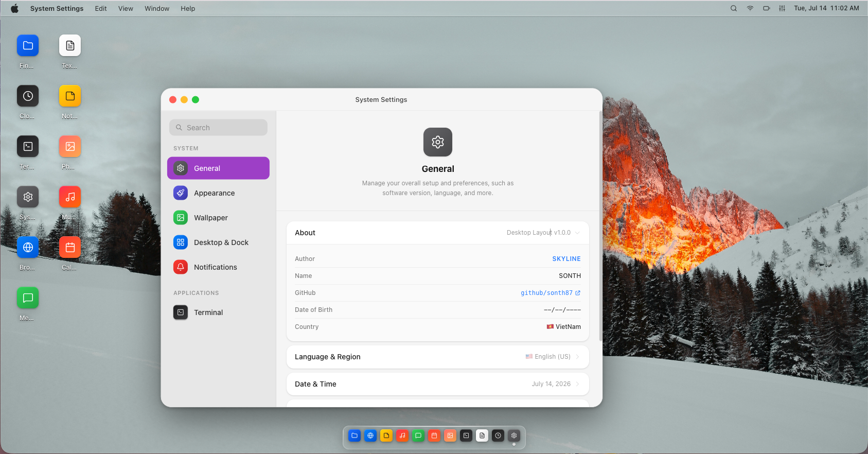The image size is (868, 454).
Task: Open Appearance settings in the sidebar
Action: [x=218, y=193]
